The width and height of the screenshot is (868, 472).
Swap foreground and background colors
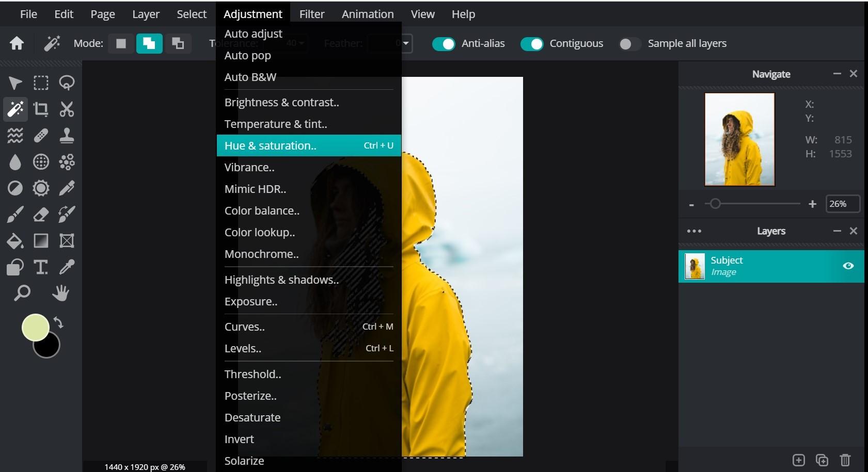point(58,323)
